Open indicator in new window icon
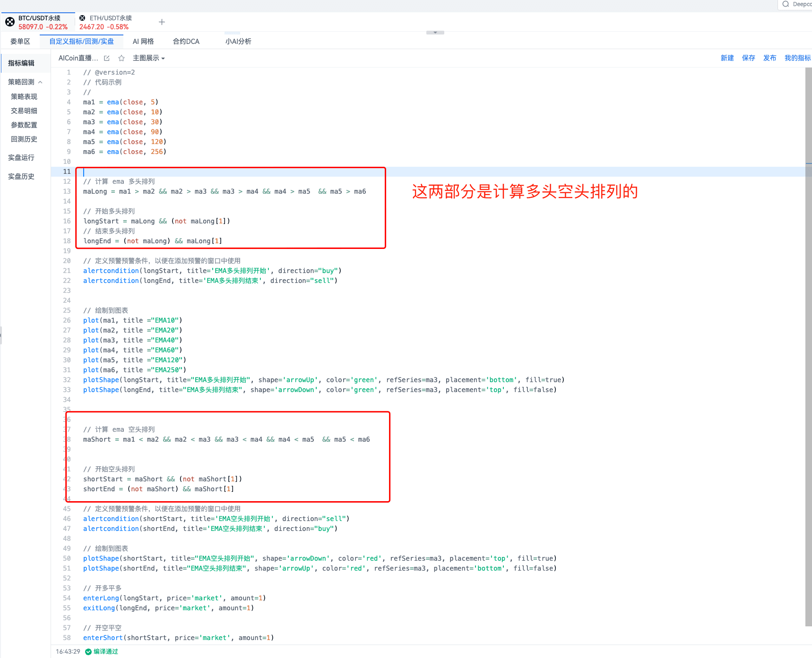Screen dimensions: 812x658 [107, 58]
